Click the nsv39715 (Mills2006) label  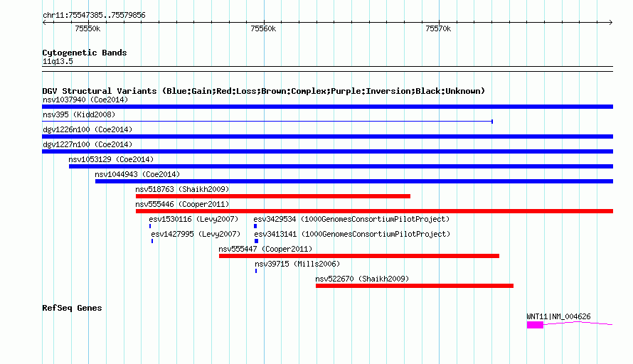click(x=297, y=264)
